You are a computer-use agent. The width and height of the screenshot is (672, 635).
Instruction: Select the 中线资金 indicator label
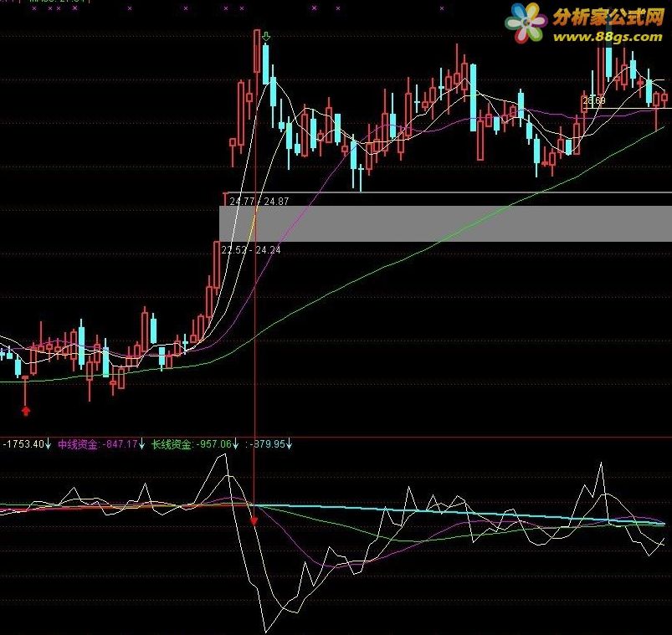point(78,444)
